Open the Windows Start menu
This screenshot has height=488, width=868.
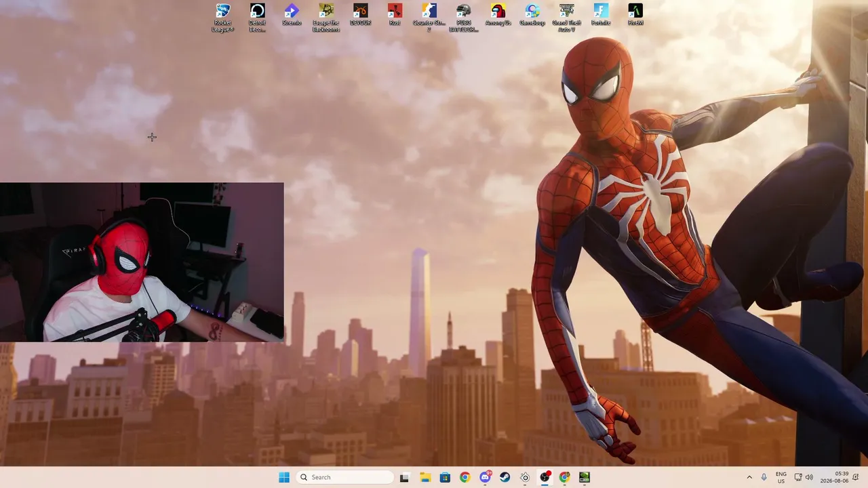coord(284,477)
